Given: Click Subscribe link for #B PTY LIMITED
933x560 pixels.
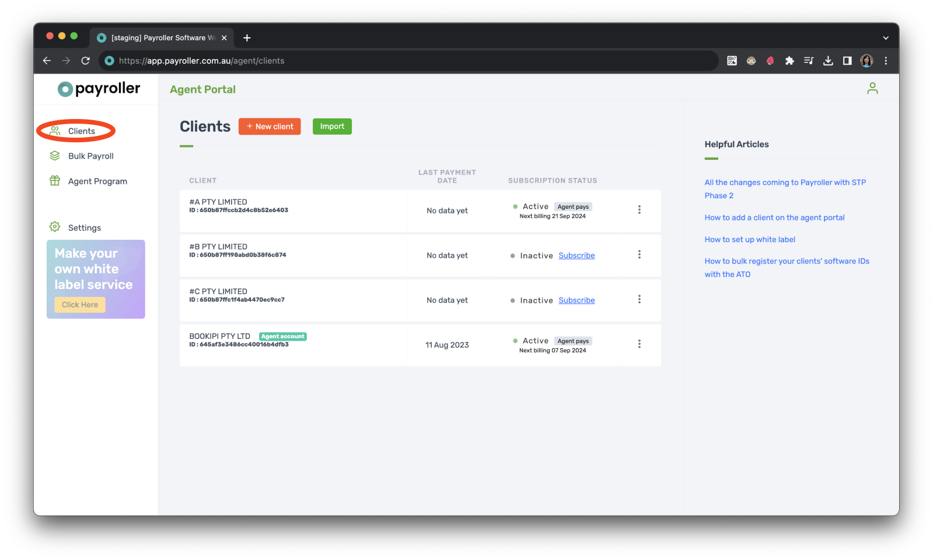Looking at the screenshot, I should 576,256.
